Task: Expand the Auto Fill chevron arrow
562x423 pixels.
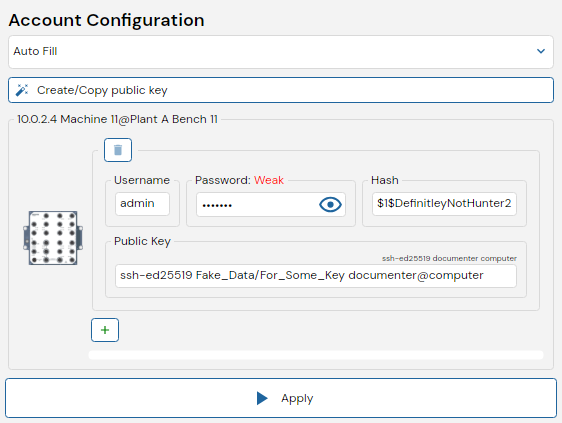Action: [540, 51]
